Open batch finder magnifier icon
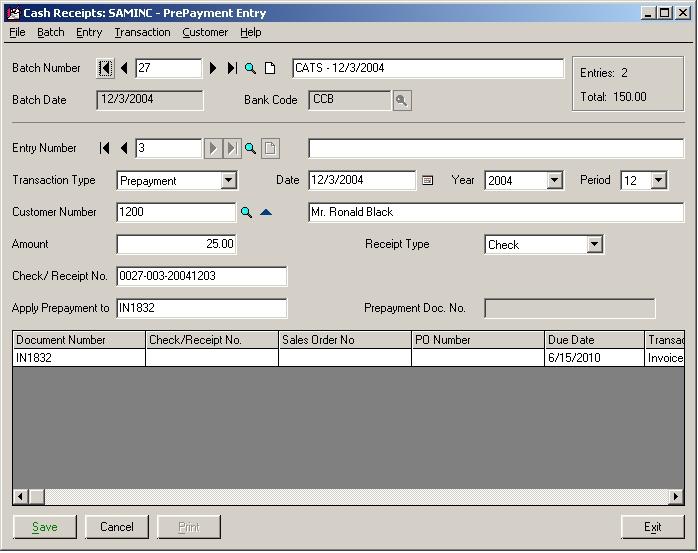The image size is (698, 553). (251, 68)
